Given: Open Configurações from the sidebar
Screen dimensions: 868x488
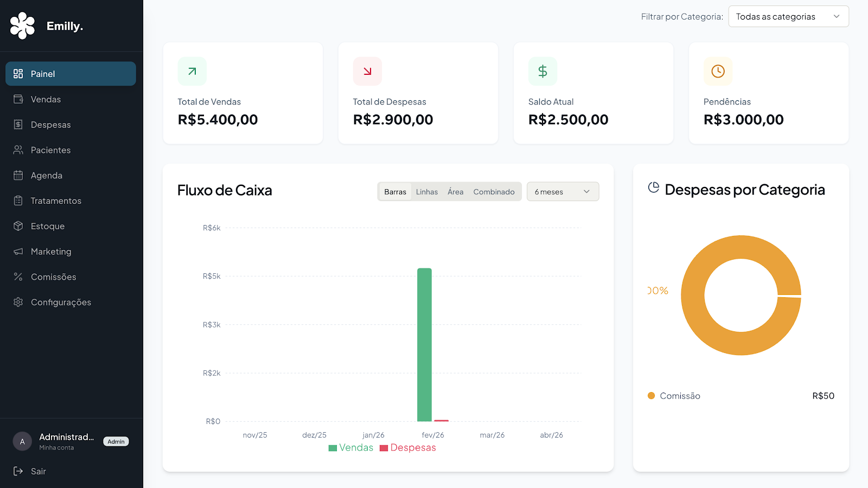Looking at the screenshot, I should 60,302.
